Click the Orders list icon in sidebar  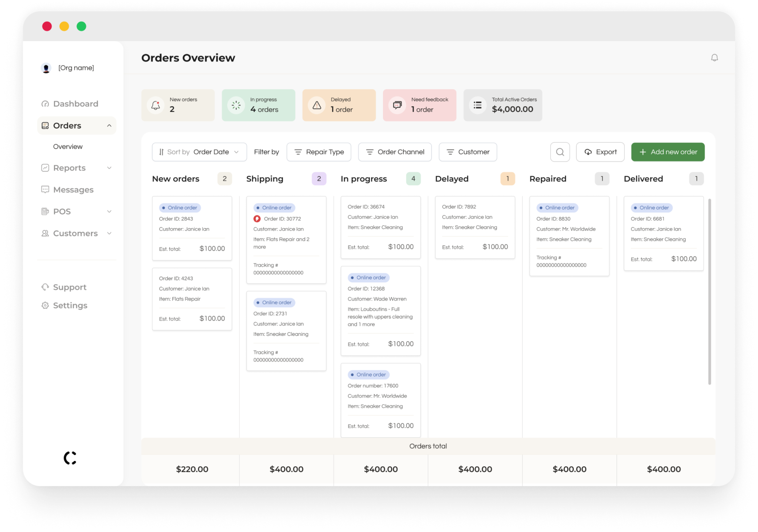(x=45, y=126)
